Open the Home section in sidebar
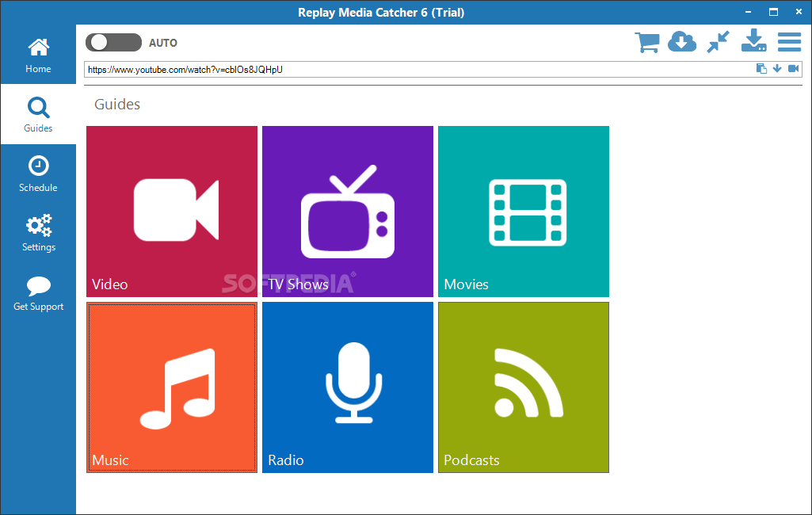 pyautogui.click(x=38, y=55)
